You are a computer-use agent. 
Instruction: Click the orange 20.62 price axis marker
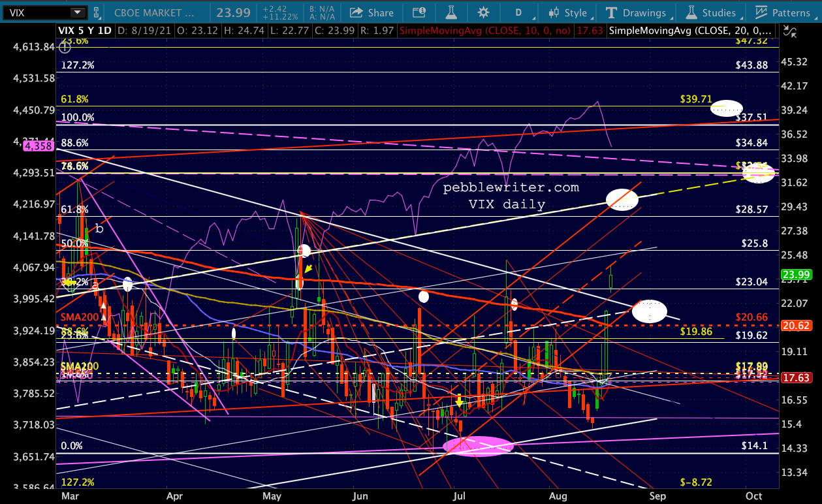pyautogui.click(x=800, y=324)
